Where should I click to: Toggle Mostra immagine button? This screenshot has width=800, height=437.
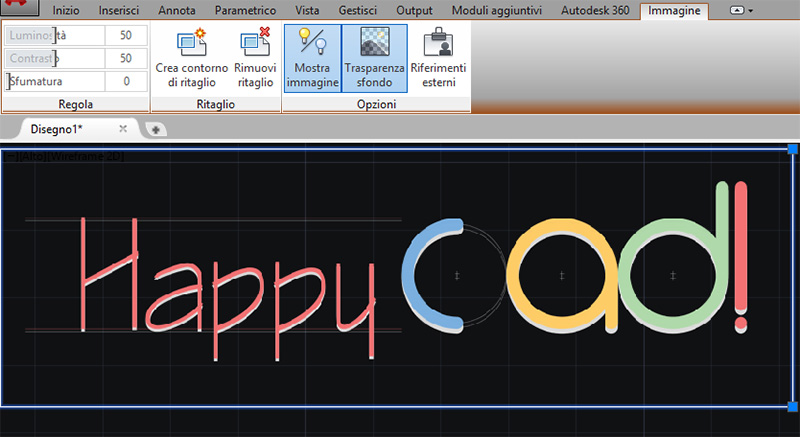click(x=312, y=59)
